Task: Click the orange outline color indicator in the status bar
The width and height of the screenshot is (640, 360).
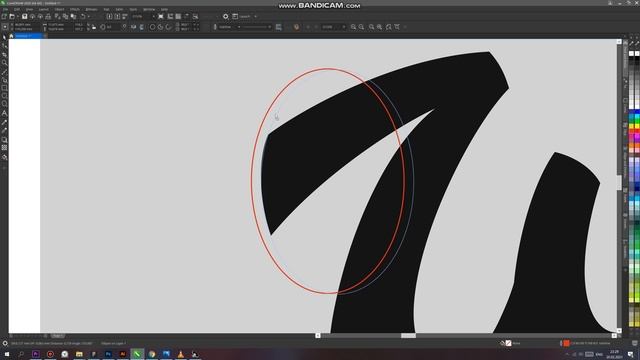Action: pos(567,343)
